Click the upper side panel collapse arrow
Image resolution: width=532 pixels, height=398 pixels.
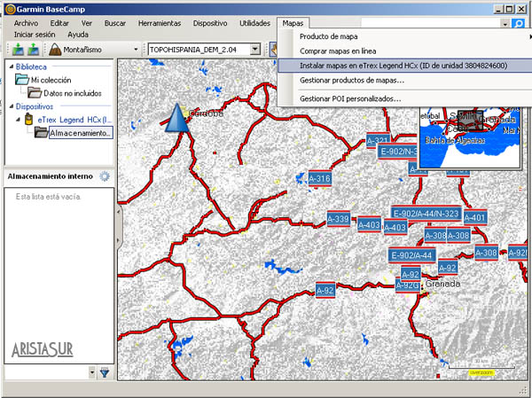(x=119, y=212)
